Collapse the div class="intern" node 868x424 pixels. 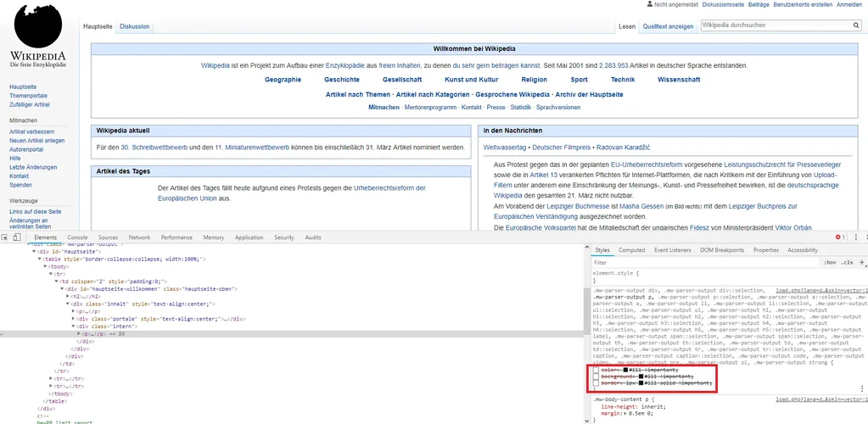click(x=74, y=326)
